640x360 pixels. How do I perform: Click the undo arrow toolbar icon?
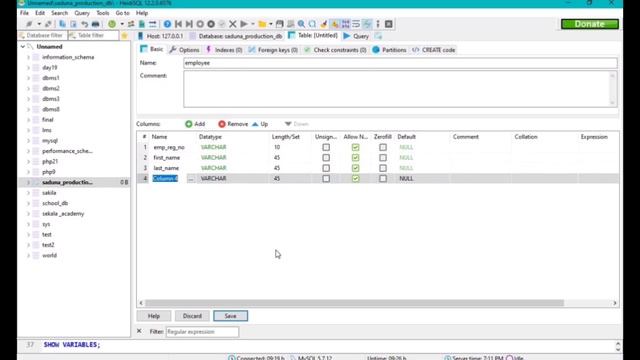(x=84, y=24)
